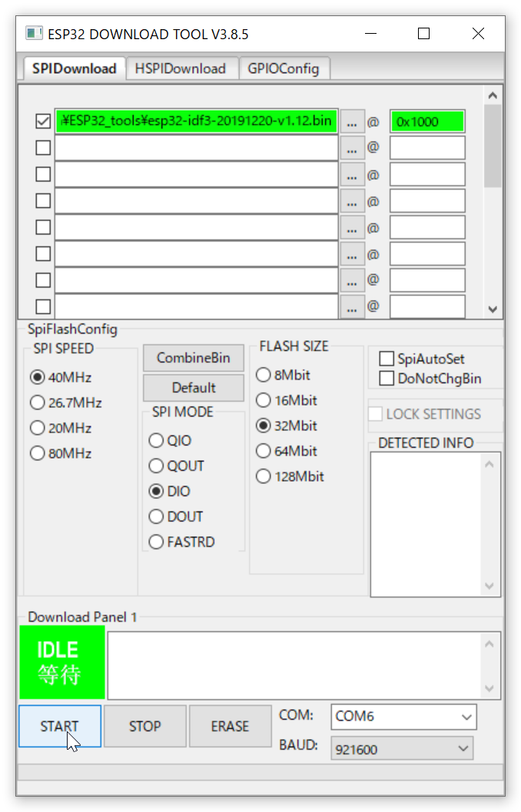Choose DIO SPI mode

pos(169,491)
